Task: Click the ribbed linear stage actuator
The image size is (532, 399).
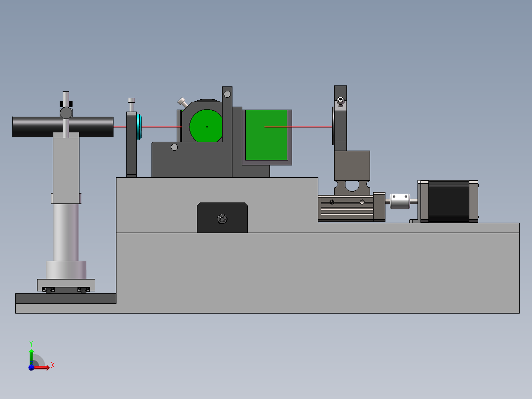Action: click(347, 208)
